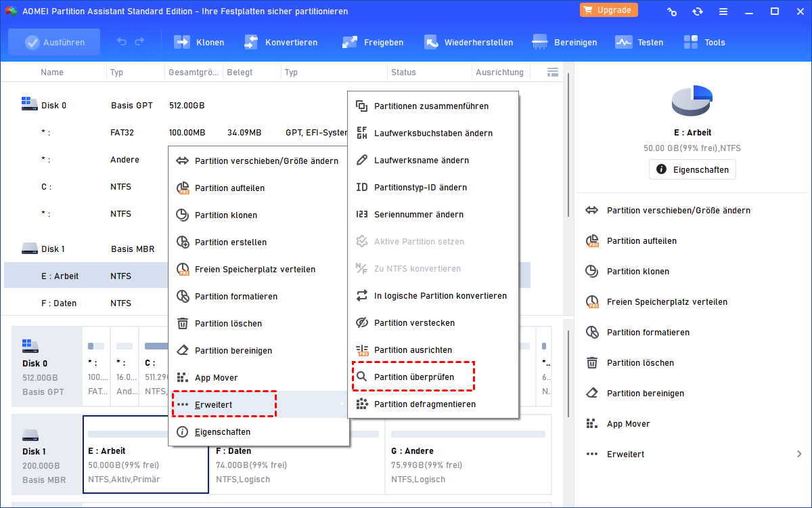This screenshot has height=508, width=812.
Task: Click the orange Upgrade button
Action: tap(608, 10)
